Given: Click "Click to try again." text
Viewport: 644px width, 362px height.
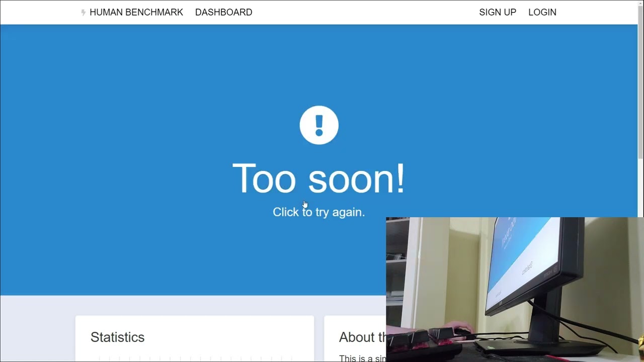Looking at the screenshot, I should [318, 212].
